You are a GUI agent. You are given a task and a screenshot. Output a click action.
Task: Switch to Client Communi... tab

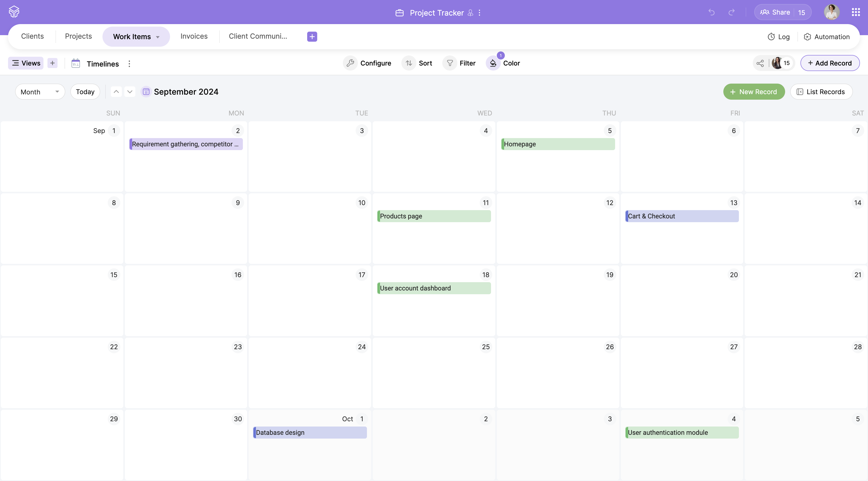pos(258,36)
